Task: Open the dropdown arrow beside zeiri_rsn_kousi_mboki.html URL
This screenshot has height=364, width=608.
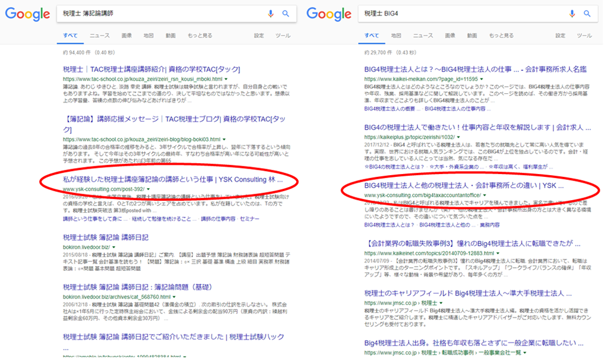Action: [x=226, y=79]
